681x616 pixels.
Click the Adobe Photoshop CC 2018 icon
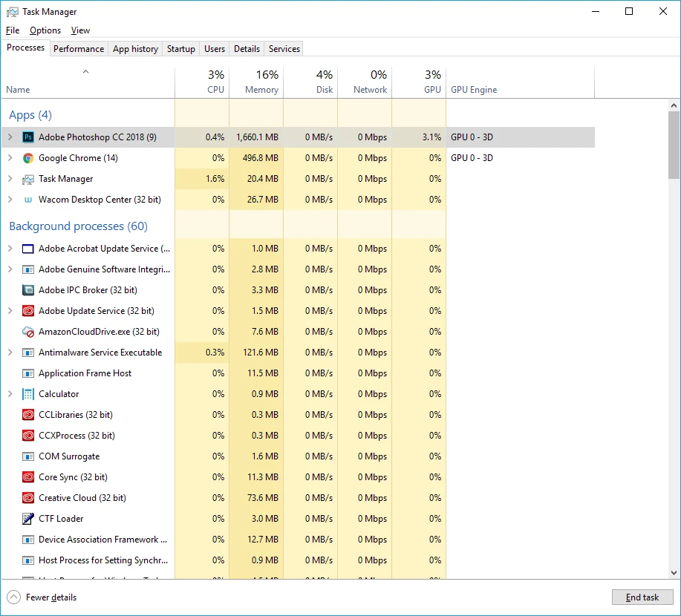27,137
